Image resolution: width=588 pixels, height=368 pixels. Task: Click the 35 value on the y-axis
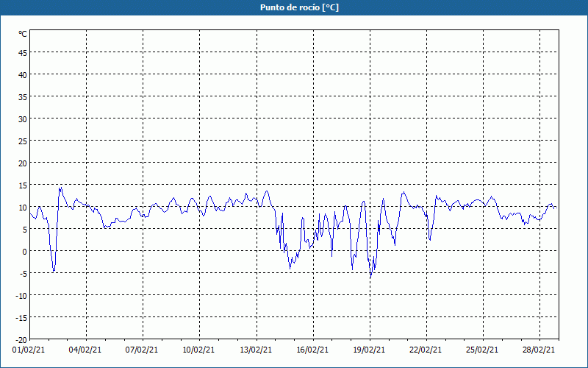23,97
